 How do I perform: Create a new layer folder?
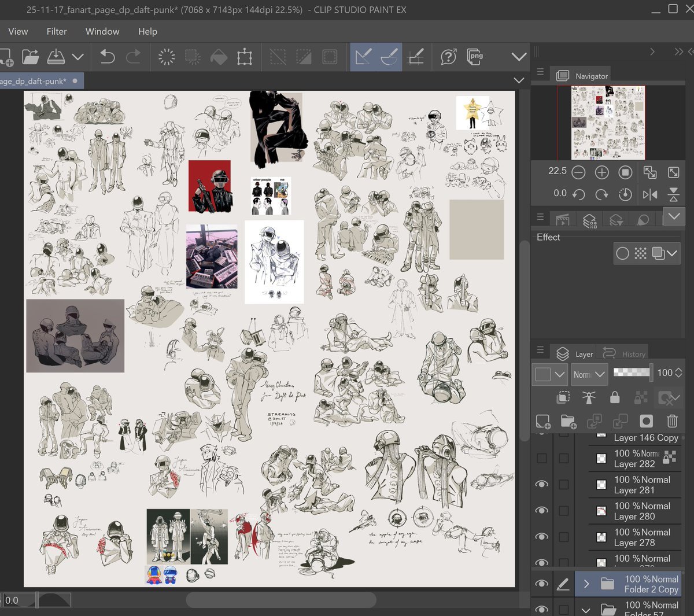[x=568, y=421]
